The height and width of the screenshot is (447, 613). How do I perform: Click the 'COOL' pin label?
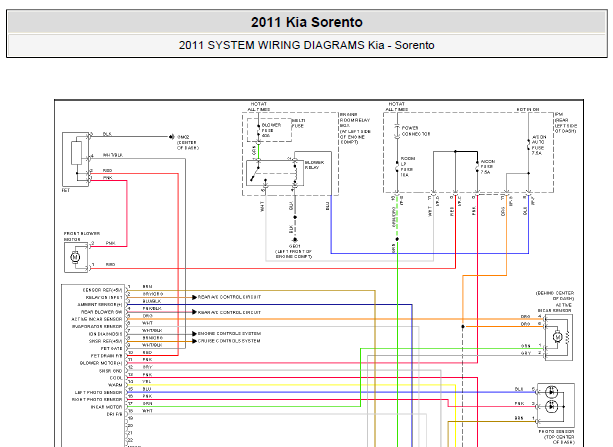pyautogui.click(x=116, y=378)
